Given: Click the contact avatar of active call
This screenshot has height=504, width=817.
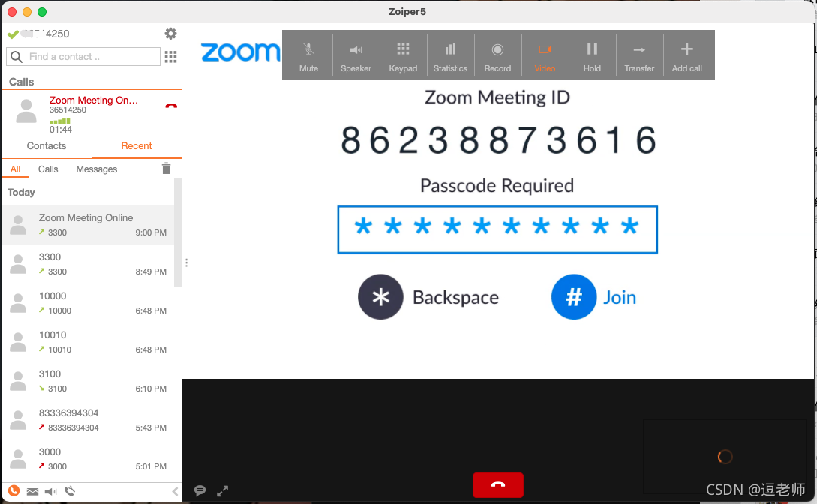Looking at the screenshot, I should coord(26,111).
